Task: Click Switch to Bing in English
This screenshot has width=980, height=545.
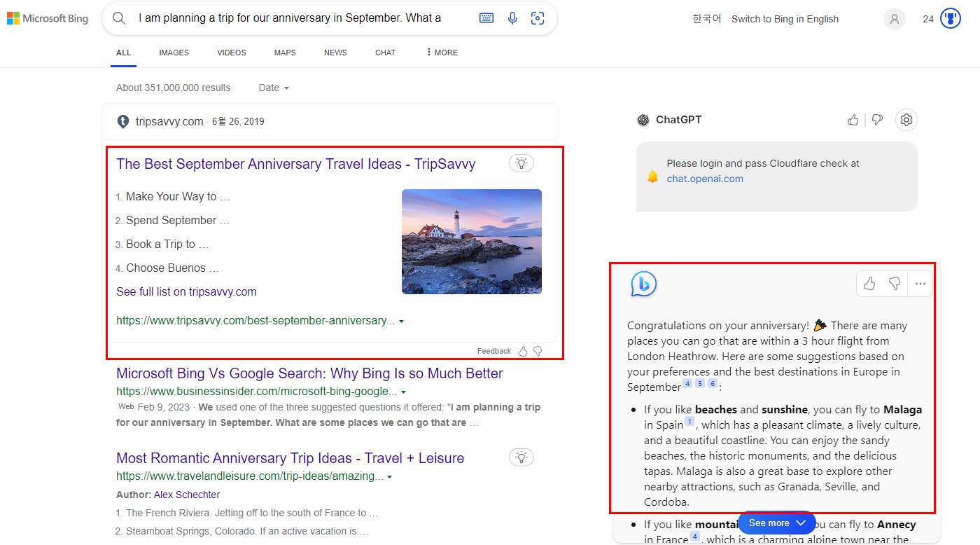Action: 785,19
